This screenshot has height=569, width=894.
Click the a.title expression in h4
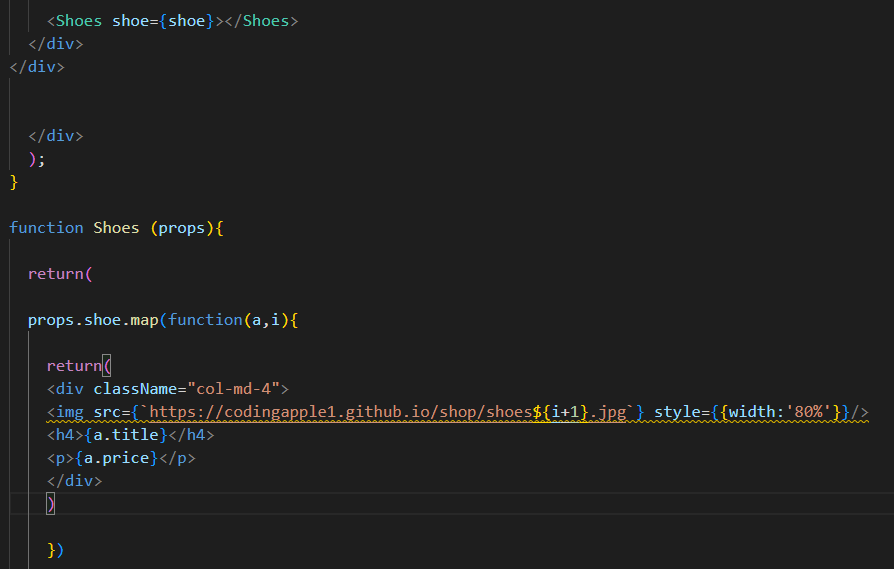pyautogui.click(x=125, y=435)
